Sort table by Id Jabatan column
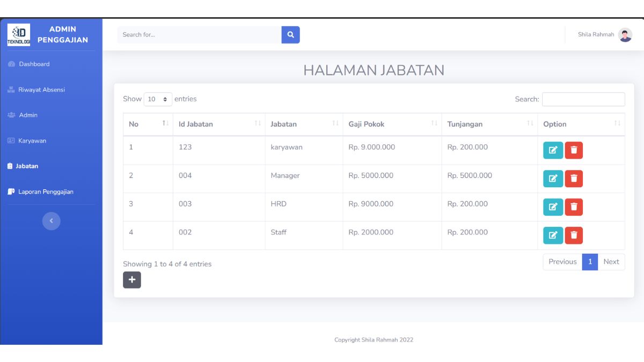Image resolution: width=644 pixels, height=362 pixels. coord(219,124)
